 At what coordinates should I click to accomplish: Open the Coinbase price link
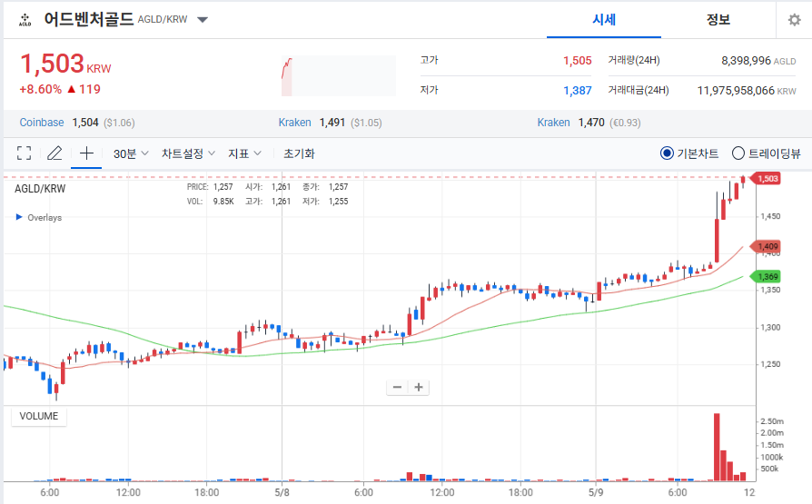(x=42, y=123)
